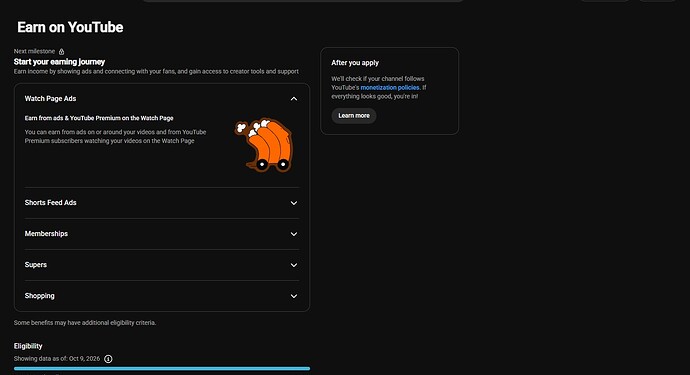Select the Supers row label
The height and width of the screenshot is (375, 690).
(36, 265)
